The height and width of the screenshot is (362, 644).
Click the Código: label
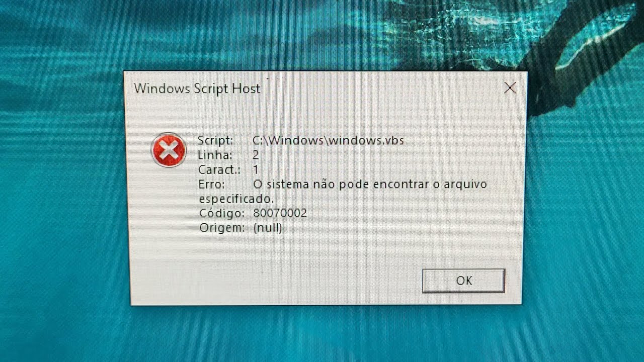[x=222, y=213]
